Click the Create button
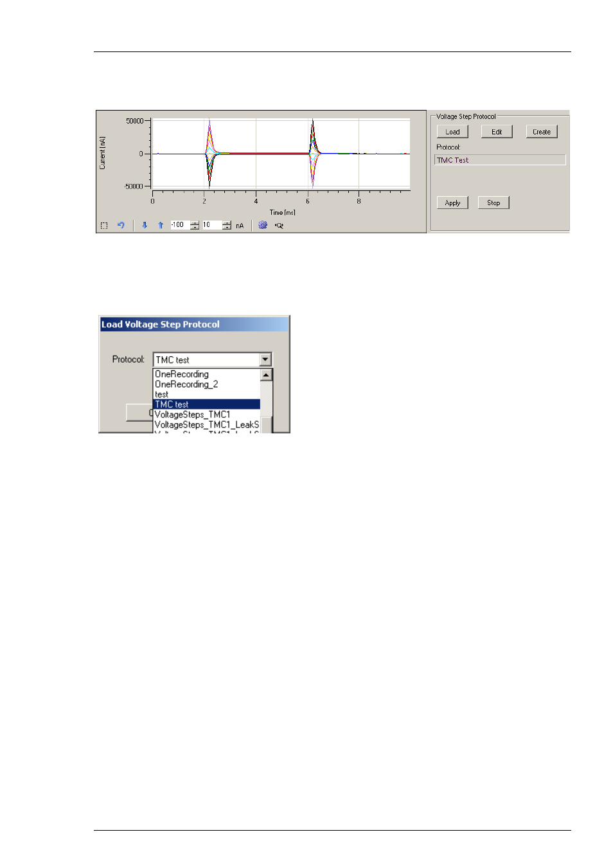Viewport: 613px width, 868px height. (542, 132)
